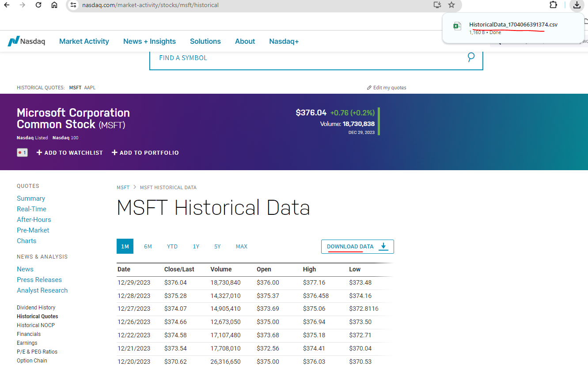The width and height of the screenshot is (588, 366).
Task: Open Nasdaq+ menu
Action: click(284, 41)
